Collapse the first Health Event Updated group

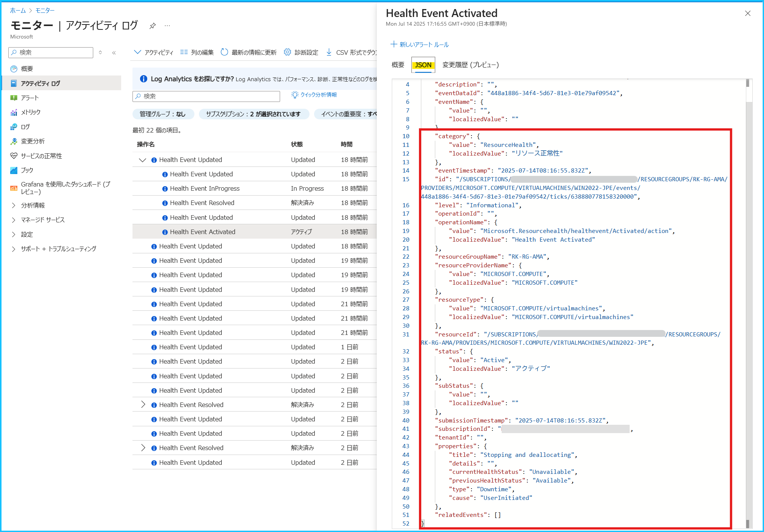pos(142,160)
